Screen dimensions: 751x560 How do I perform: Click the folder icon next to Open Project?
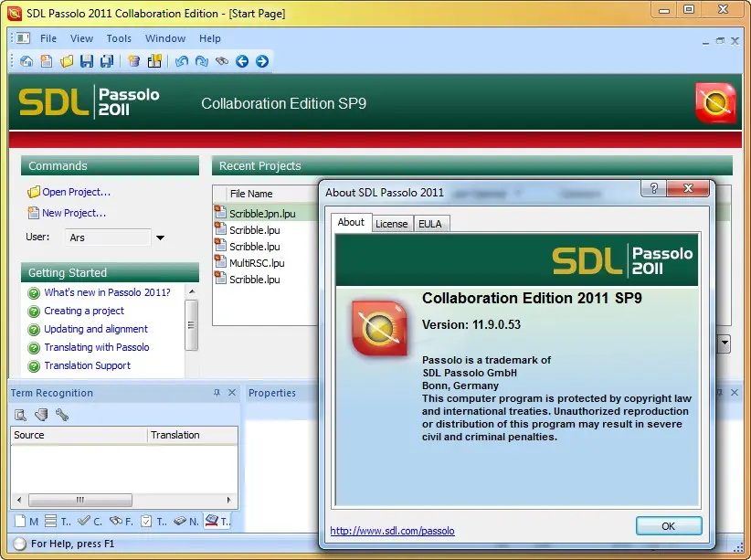click(x=34, y=192)
